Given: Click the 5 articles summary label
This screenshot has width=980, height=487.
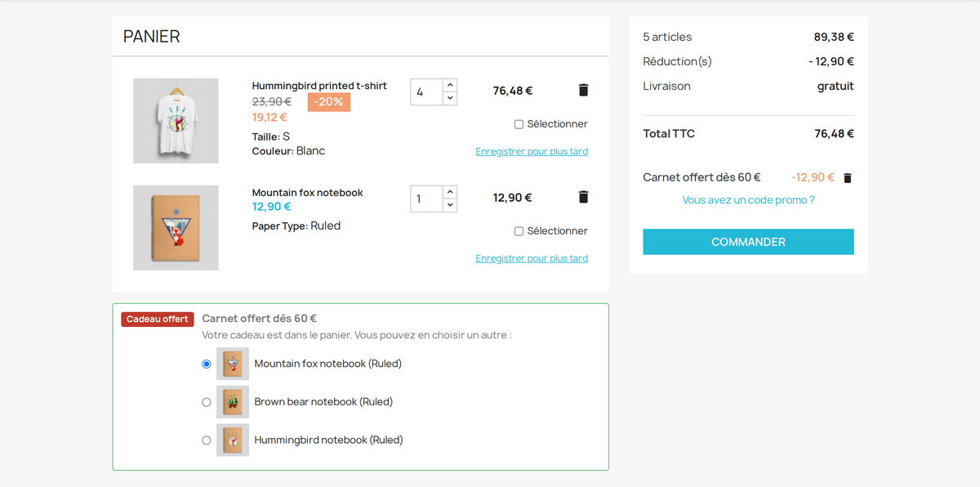Looking at the screenshot, I should tap(667, 37).
